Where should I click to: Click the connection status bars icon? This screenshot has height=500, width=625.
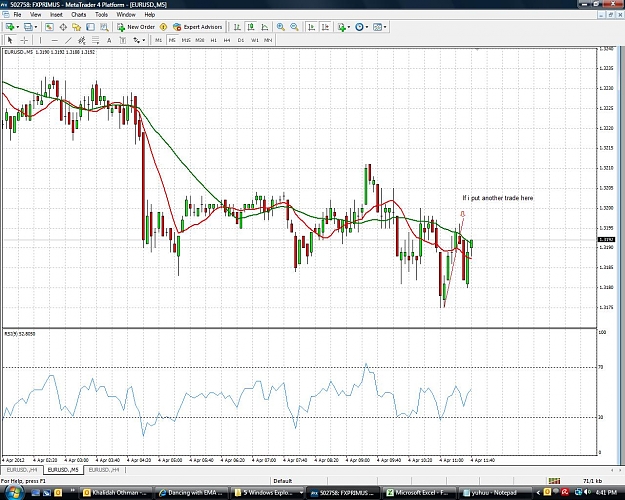click(x=554, y=481)
